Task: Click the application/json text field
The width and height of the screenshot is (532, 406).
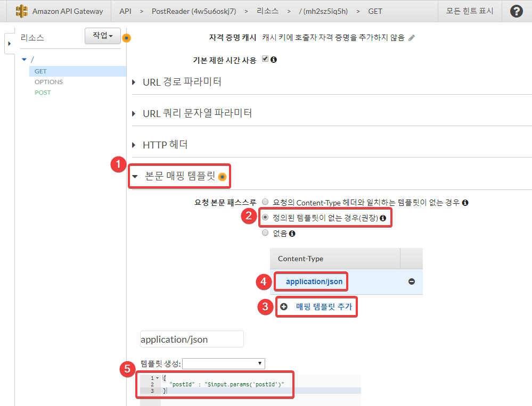Action: pyautogui.click(x=192, y=339)
